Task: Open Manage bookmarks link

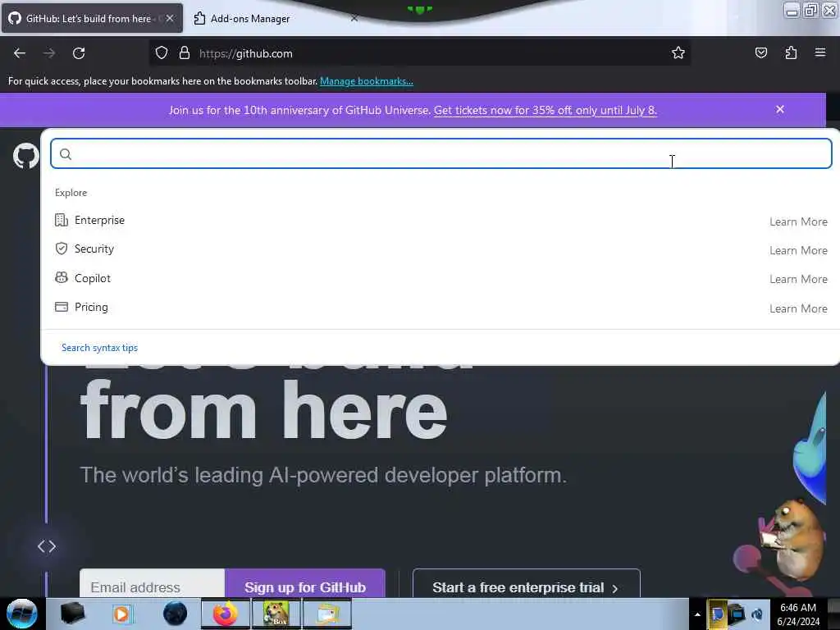Action: click(x=367, y=81)
